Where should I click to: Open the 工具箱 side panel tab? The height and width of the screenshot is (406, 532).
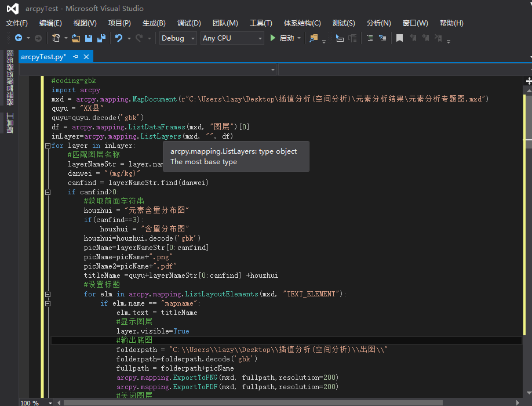tap(10, 122)
